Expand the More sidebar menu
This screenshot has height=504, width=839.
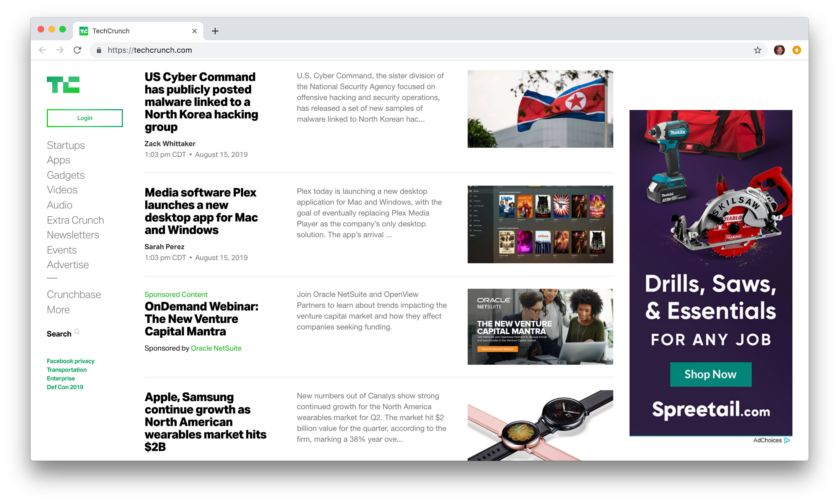(x=58, y=310)
